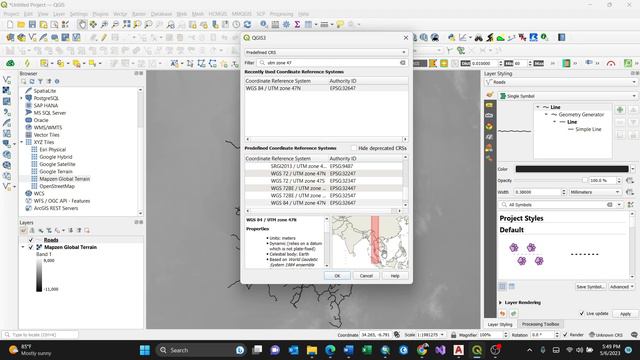Click the Refresh icon in Browser panel
The image size is (640, 360).
(x=32, y=81)
